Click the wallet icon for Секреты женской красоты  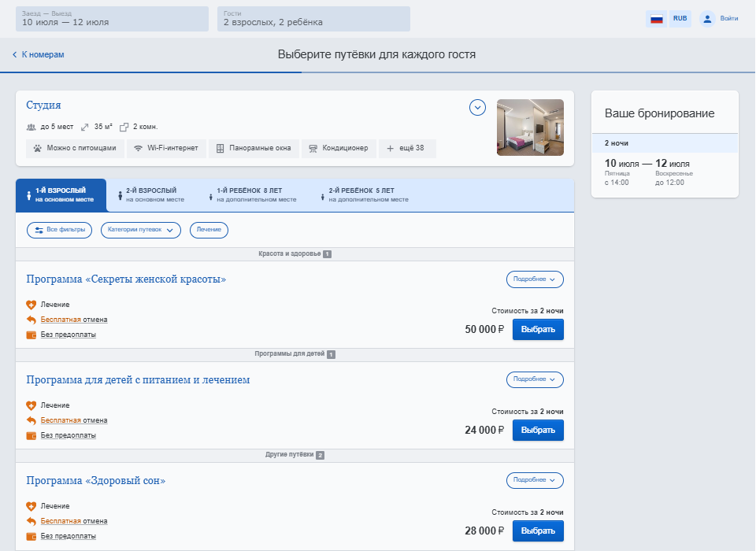[x=31, y=335]
